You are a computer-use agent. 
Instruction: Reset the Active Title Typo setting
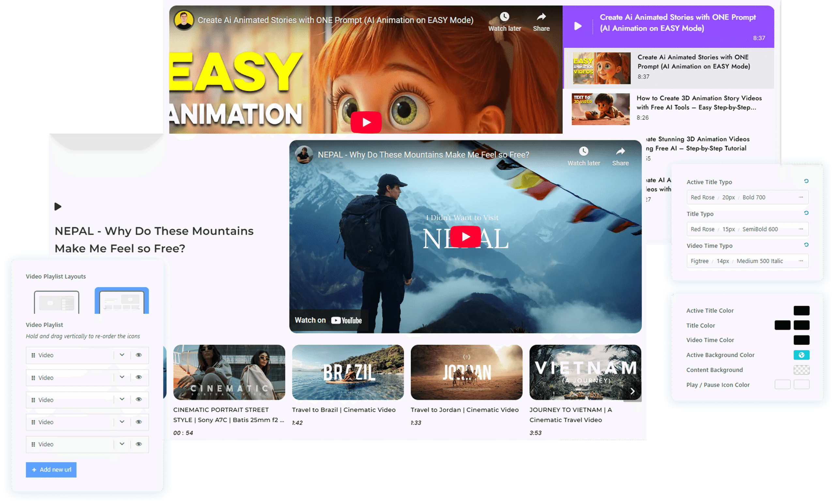coord(806,181)
